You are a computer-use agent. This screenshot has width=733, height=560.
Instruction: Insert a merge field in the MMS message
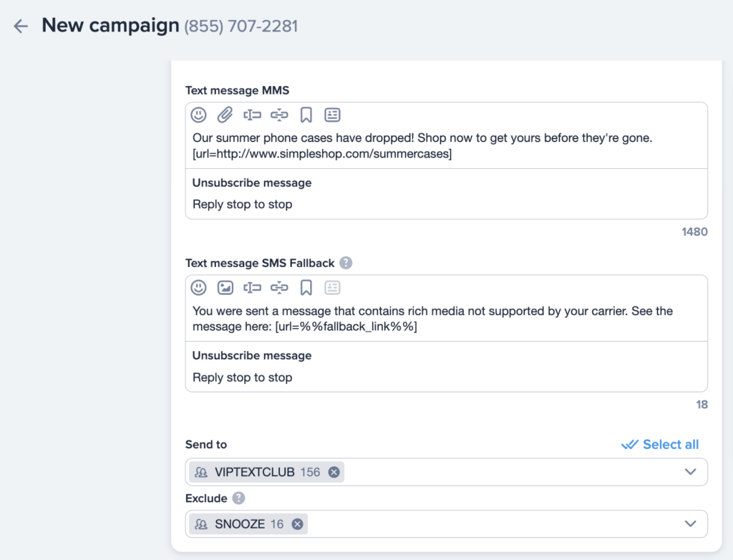(252, 115)
